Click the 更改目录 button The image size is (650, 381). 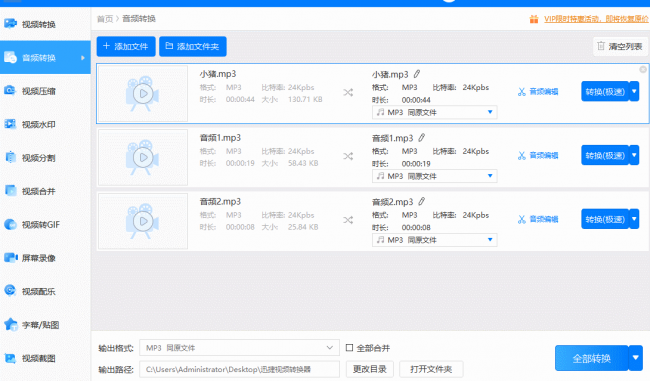370,369
